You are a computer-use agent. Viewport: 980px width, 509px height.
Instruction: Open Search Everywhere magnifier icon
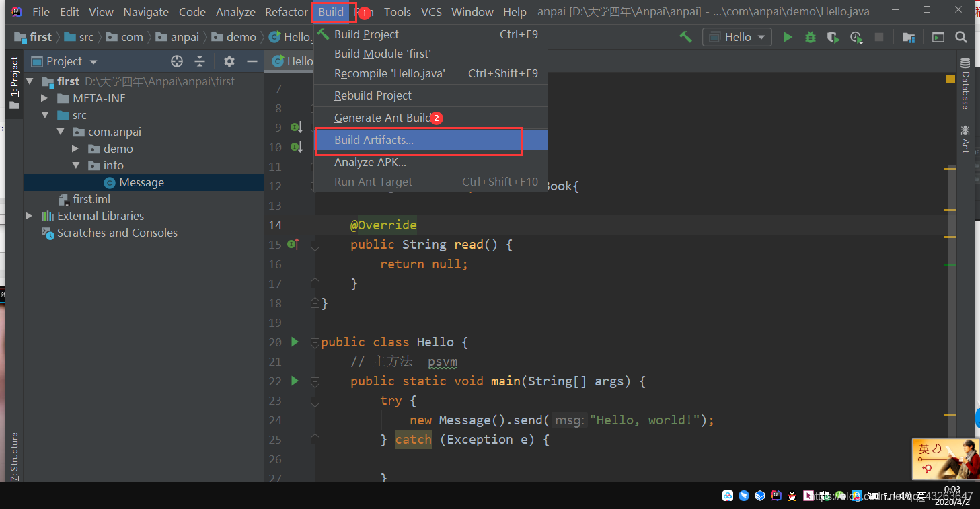pos(960,37)
